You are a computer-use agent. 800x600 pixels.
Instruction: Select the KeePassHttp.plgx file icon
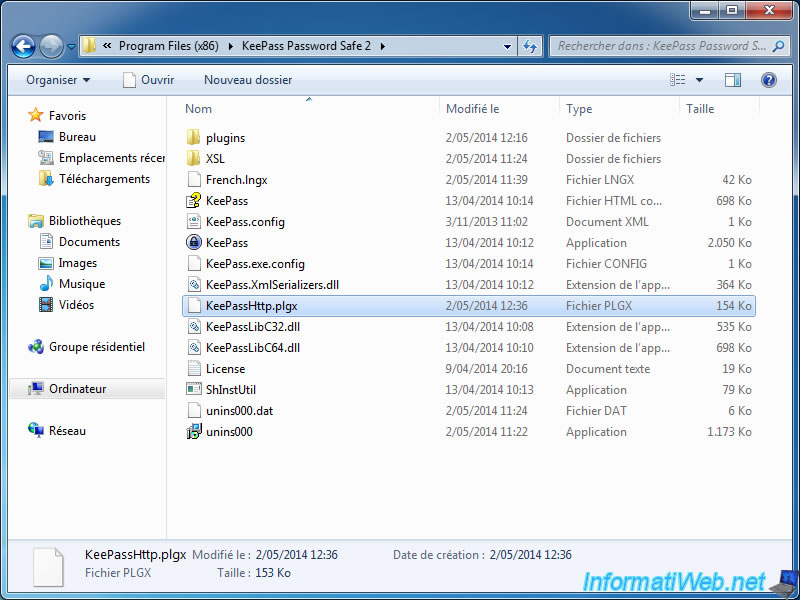pyautogui.click(x=193, y=306)
